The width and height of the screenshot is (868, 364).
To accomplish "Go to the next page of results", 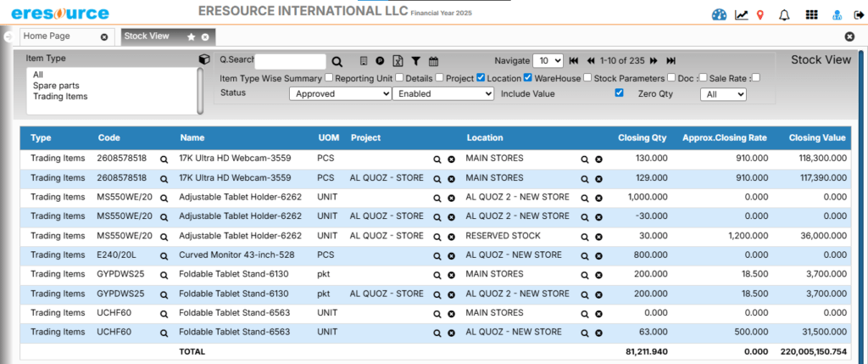I will click(654, 61).
